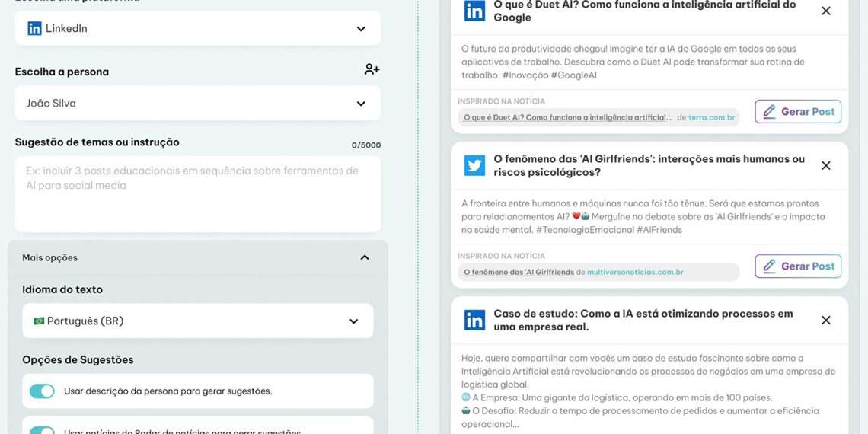The height and width of the screenshot is (434, 868).
Task: Click the theme suggestion text area
Action: (x=198, y=193)
